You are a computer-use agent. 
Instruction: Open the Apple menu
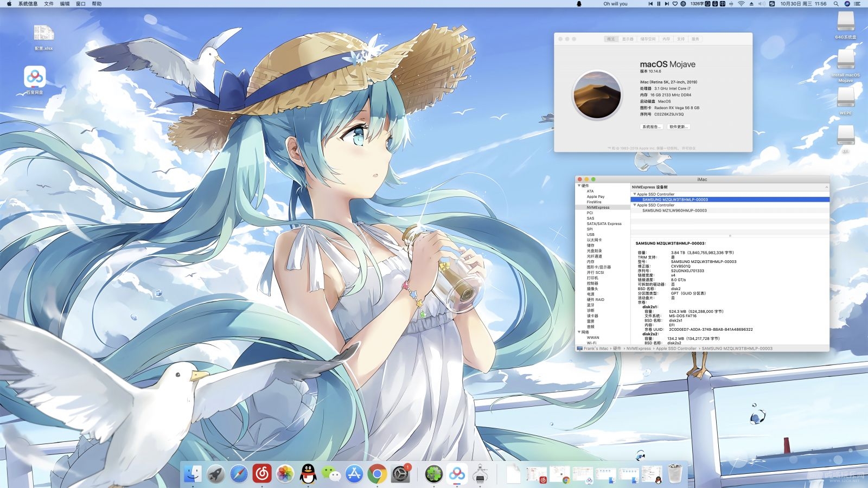[9, 4]
